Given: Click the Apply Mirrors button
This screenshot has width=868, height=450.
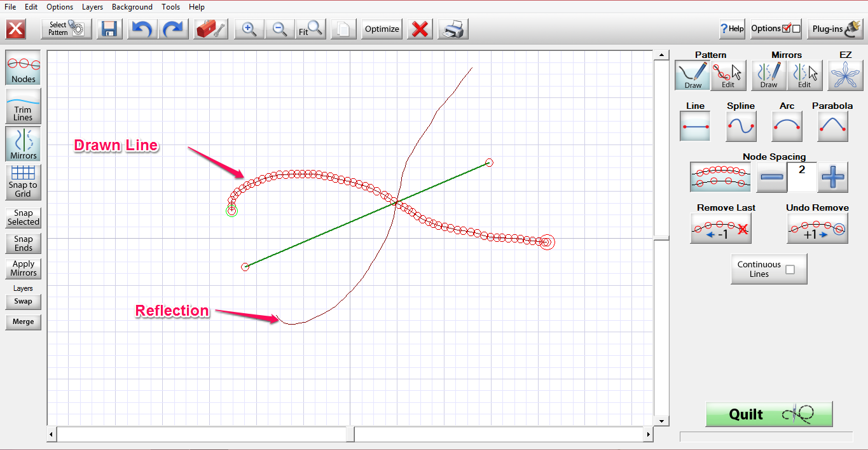Looking at the screenshot, I should [24, 269].
